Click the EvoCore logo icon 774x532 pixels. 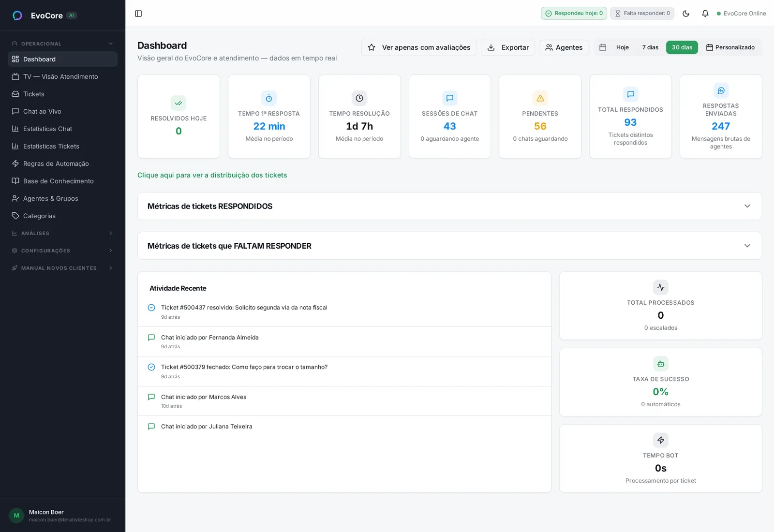(x=17, y=15)
